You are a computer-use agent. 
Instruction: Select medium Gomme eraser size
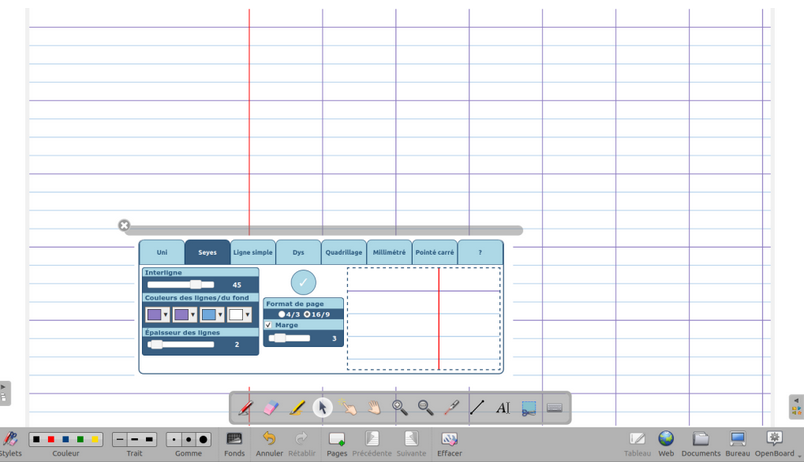(x=189, y=439)
